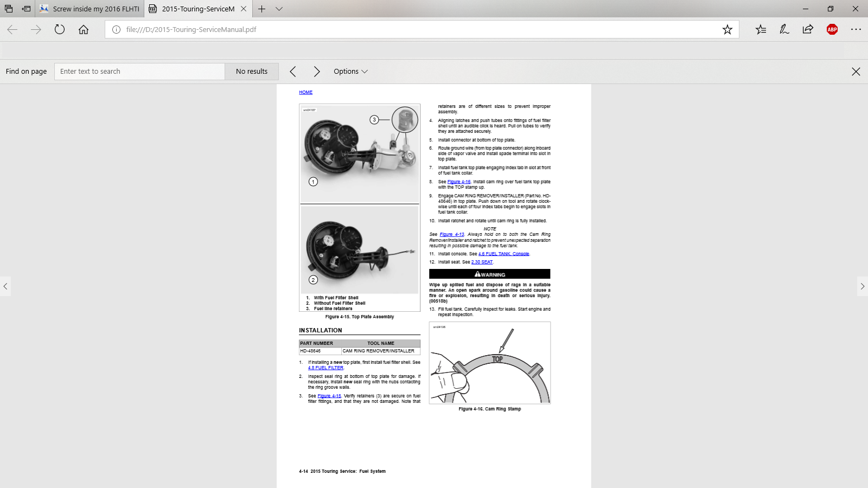
Task: Click the Enter text to search field
Action: click(139, 72)
